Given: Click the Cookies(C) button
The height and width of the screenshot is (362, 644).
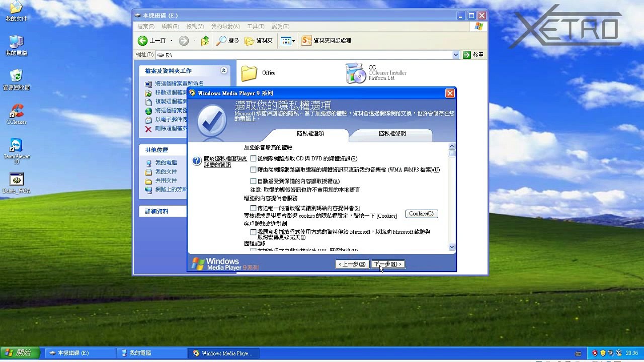Looking at the screenshot, I should pyautogui.click(x=422, y=214).
